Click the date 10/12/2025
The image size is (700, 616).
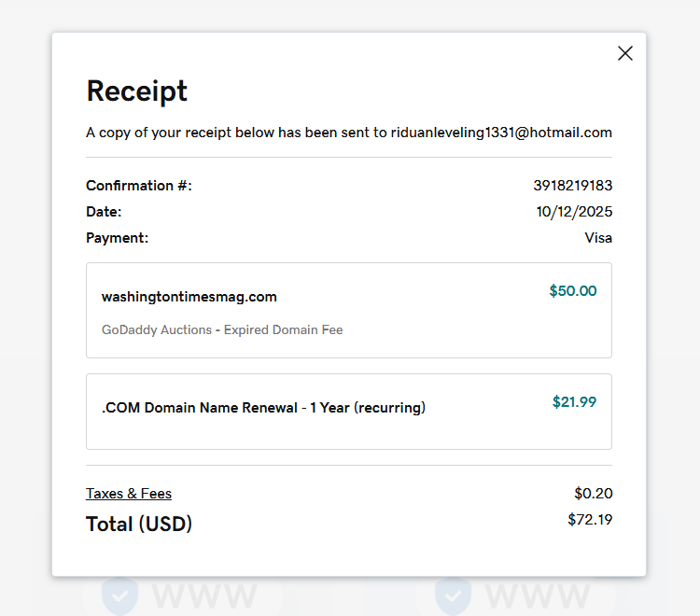[574, 212]
